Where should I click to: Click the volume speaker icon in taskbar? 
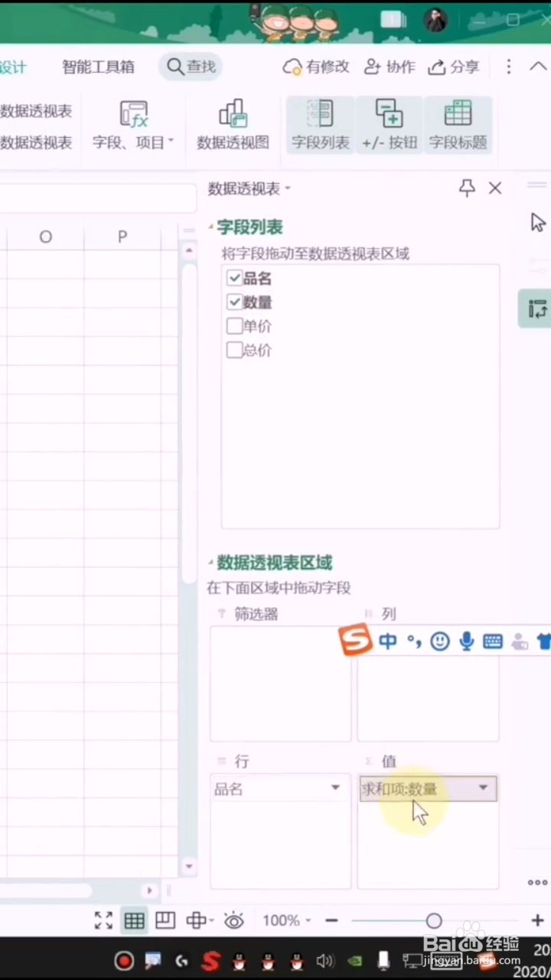[x=325, y=961]
